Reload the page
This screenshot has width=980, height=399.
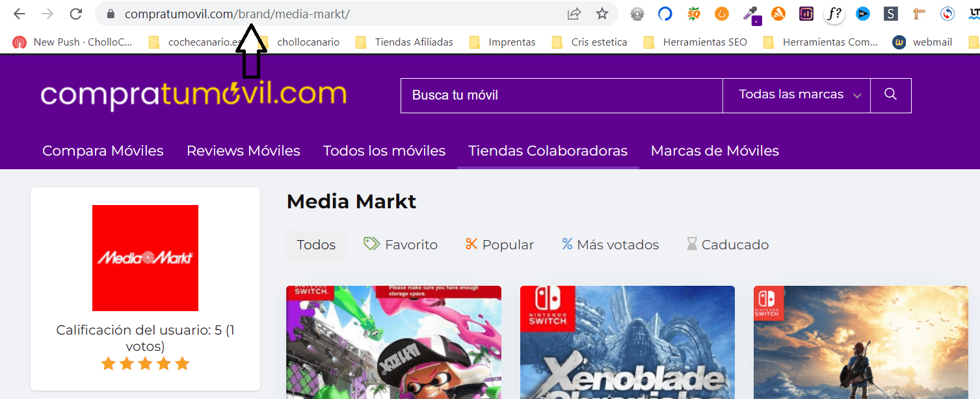point(76,14)
